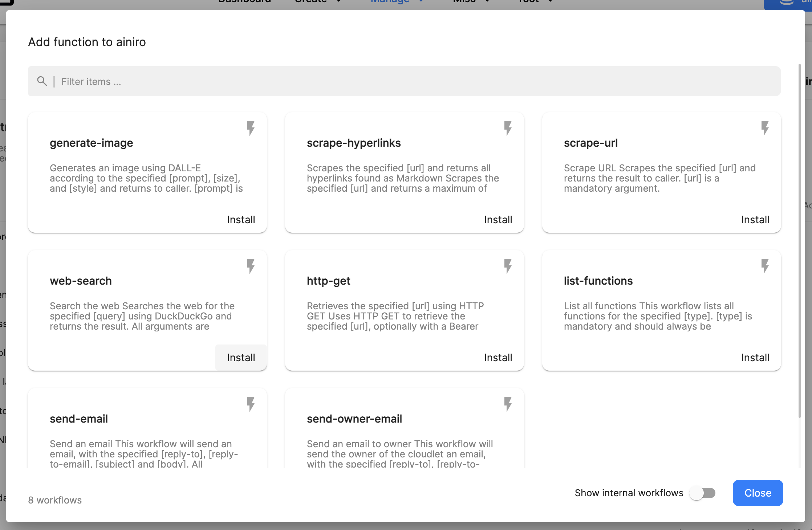Install the scrape-url function

[x=755, y=219]
